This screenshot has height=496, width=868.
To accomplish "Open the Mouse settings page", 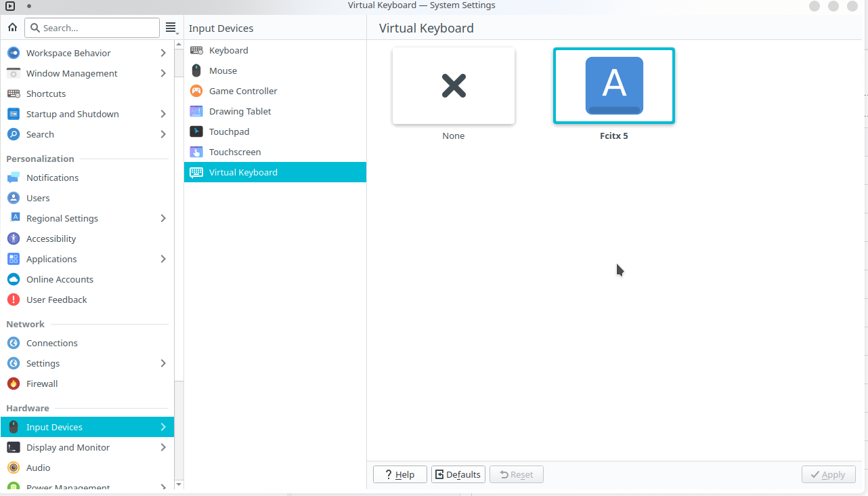I will 223,70.
